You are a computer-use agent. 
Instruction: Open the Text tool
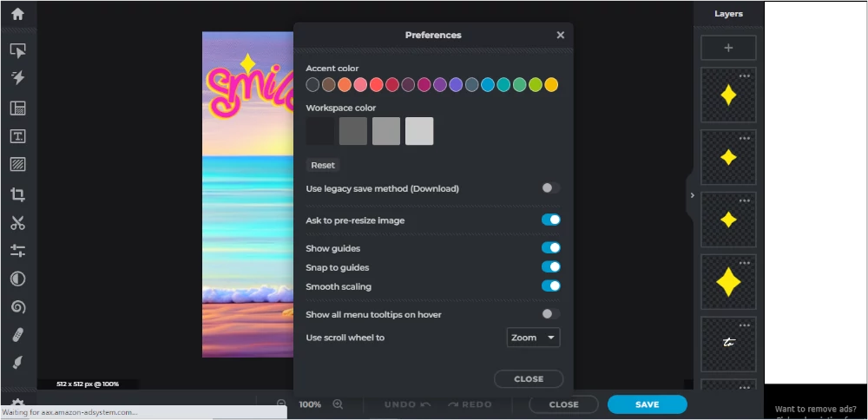(x=17, y=136)
